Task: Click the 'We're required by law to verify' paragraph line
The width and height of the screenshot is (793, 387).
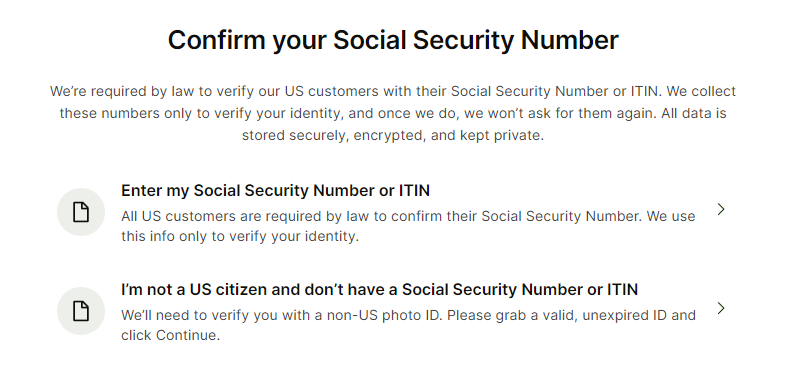Action: click(x=393, y=92)
